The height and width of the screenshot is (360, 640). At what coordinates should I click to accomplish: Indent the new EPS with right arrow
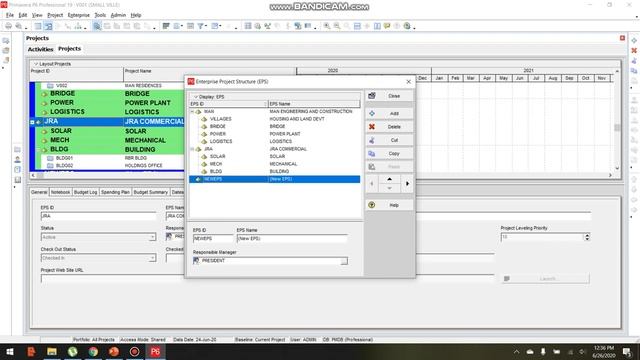point(407,184)
